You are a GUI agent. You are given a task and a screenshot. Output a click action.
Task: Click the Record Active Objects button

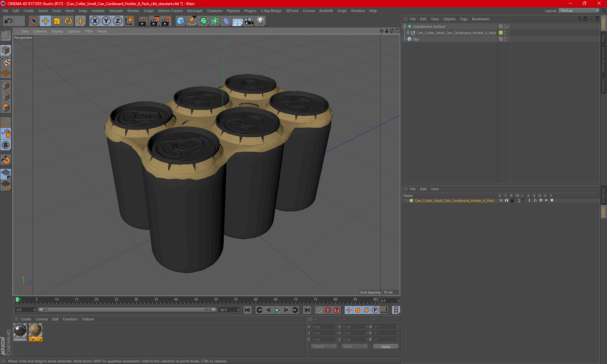pyautogui.click(x=319, y=310)
